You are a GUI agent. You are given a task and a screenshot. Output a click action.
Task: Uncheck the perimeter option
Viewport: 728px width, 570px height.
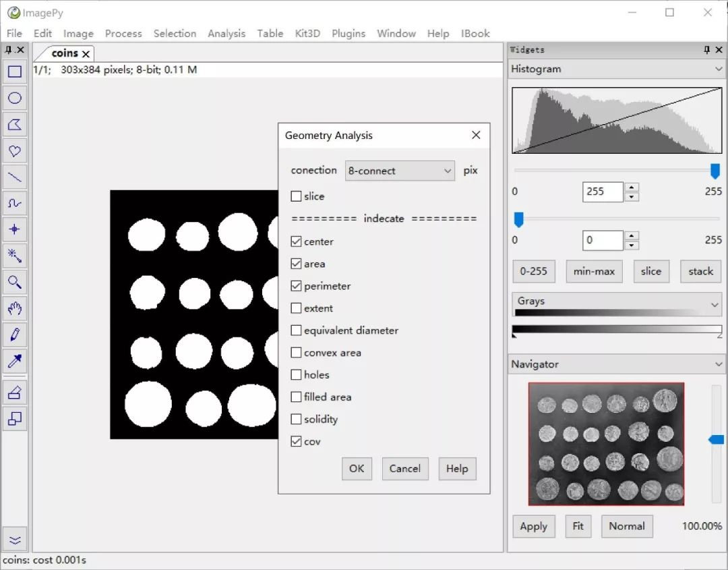click(x=296, y=286)
